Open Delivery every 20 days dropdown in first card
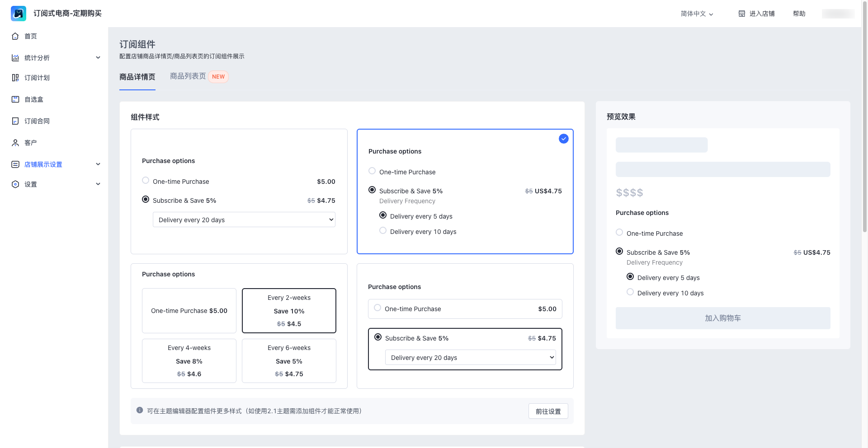Image resolution: width=868 pixels, height=448 pixels. pyautogui.click(x=244, y=220)
